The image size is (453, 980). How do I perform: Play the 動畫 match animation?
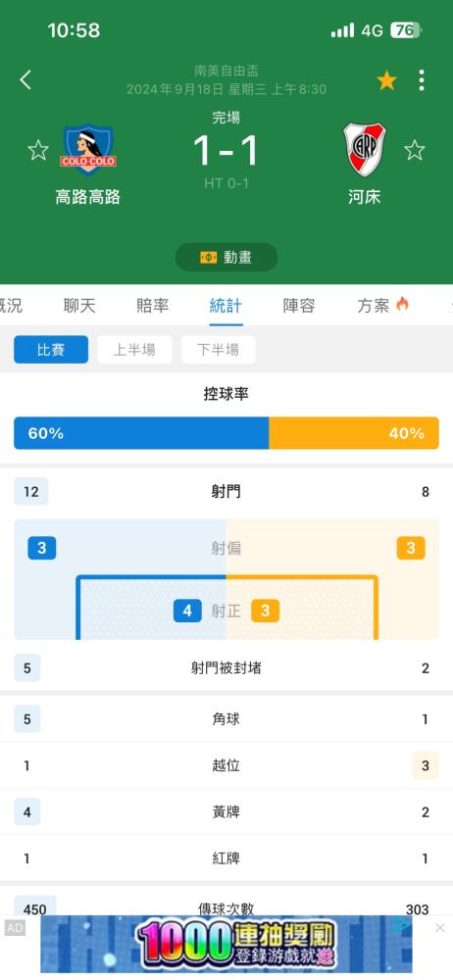226,258
